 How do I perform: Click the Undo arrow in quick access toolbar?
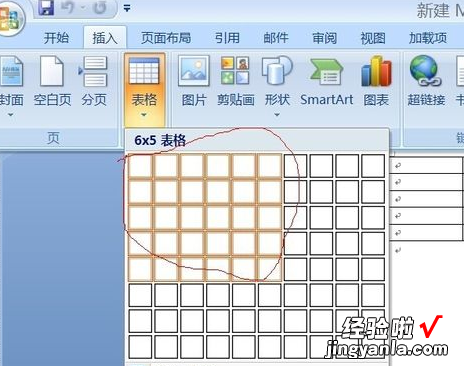click(68, 7)
